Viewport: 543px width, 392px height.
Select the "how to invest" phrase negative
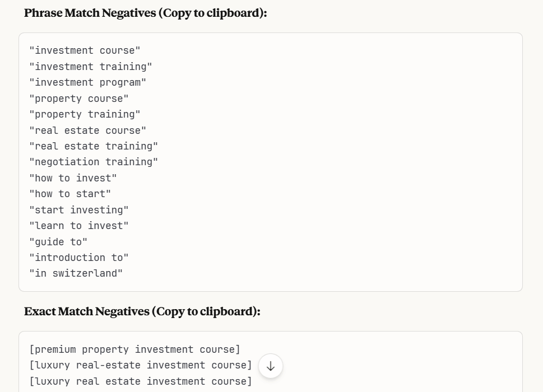(72, 178)
